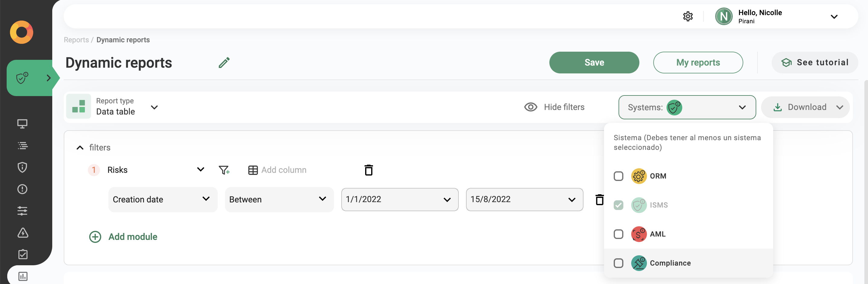The height and width of the screenshot is (284, 868).
Task: Select the reports bar chart icon
Action: click(22, 276)
